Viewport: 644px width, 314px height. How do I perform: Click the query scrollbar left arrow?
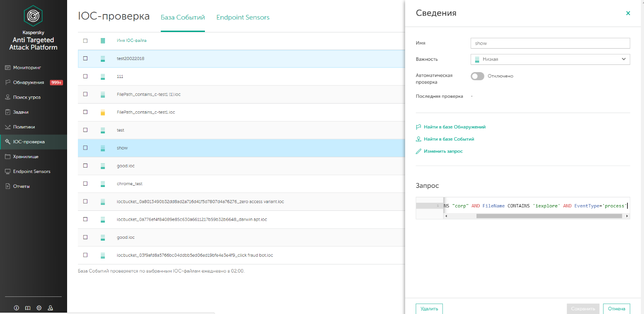[446, 216]
